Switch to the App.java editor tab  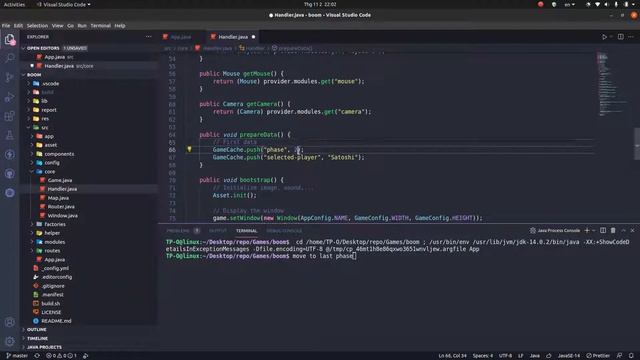(x=180, y=37)
